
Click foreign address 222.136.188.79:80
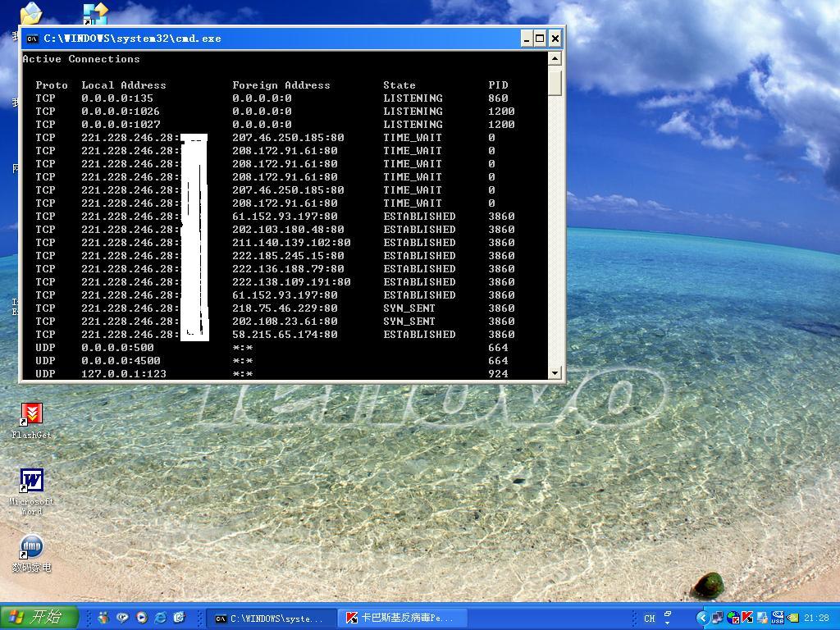pyautogui.click(x=288, y=269)
